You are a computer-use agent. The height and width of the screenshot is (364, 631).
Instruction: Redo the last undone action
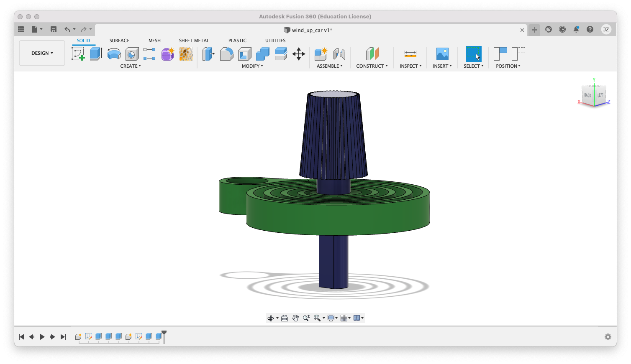click(x=84, y=29)
